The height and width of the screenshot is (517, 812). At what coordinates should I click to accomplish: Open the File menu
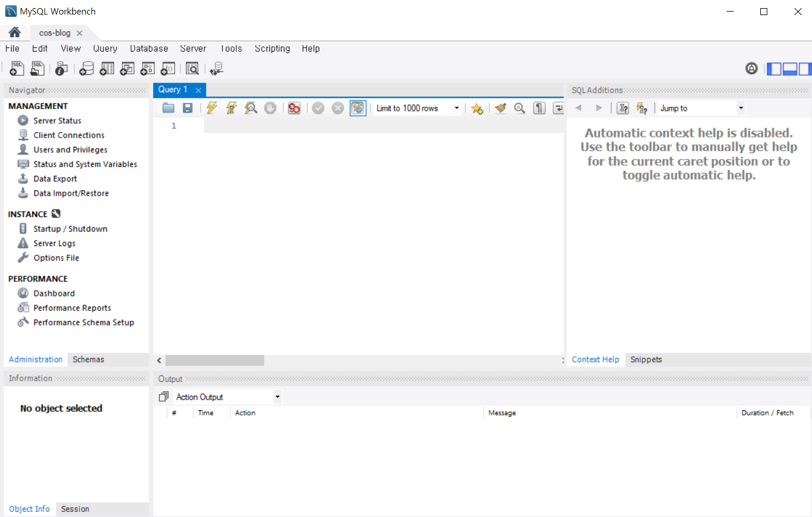(x=12, y=49)
